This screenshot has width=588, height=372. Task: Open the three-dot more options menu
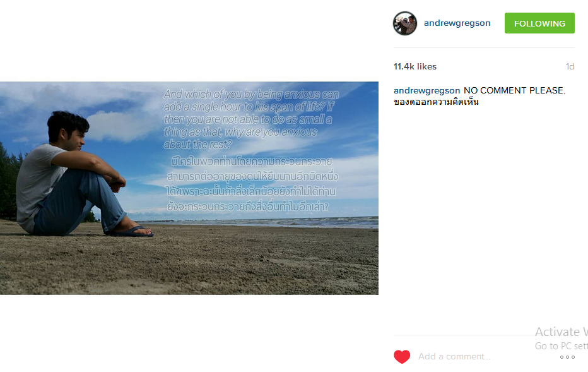pyautogui.click(x=567, y=357)
